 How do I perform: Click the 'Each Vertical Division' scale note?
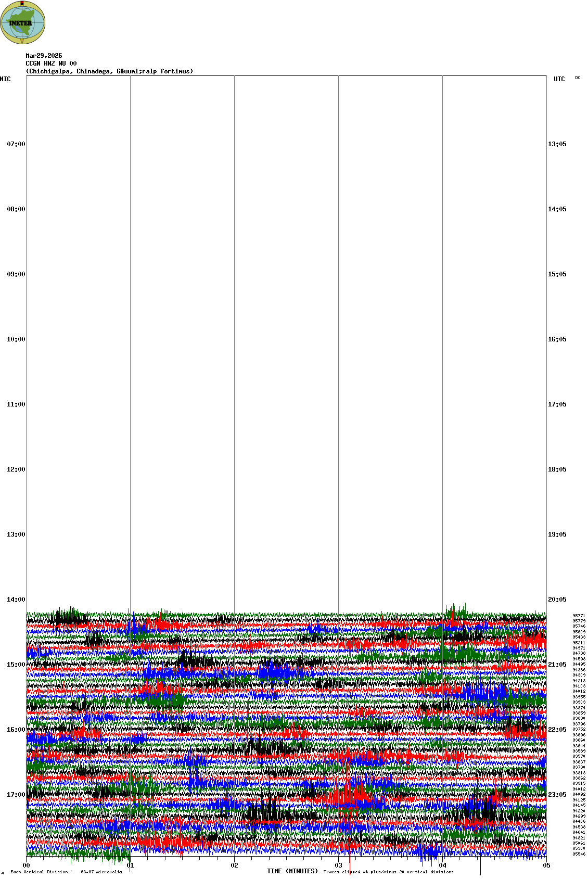click(66, 872)
